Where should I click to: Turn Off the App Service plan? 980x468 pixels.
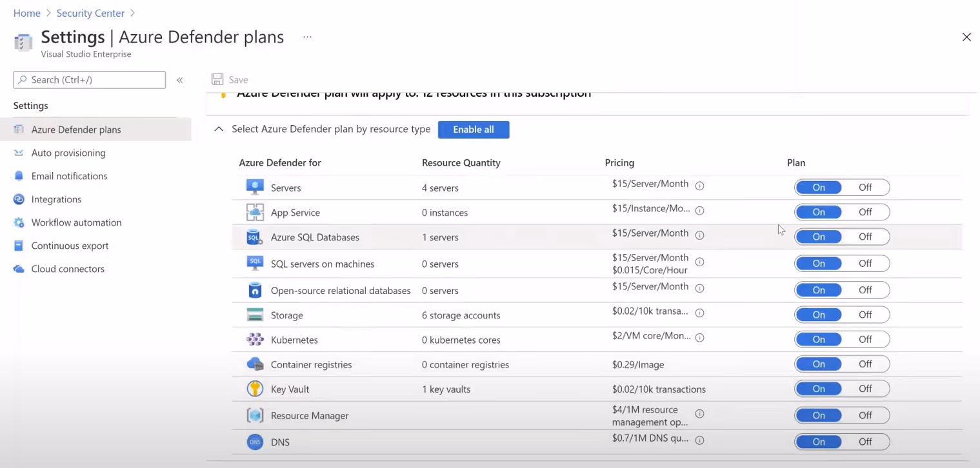865,212
